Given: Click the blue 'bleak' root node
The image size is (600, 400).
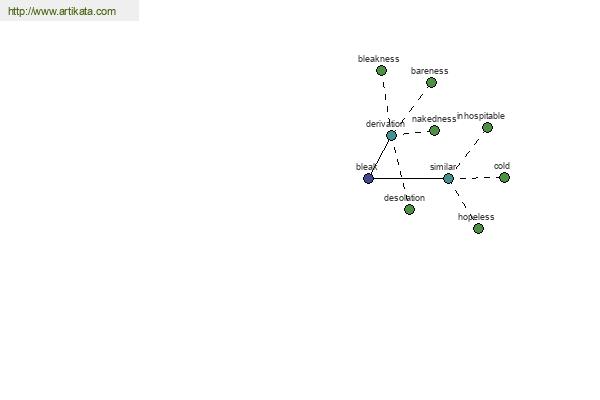Looking at the screenshot, I should [368, 178].
